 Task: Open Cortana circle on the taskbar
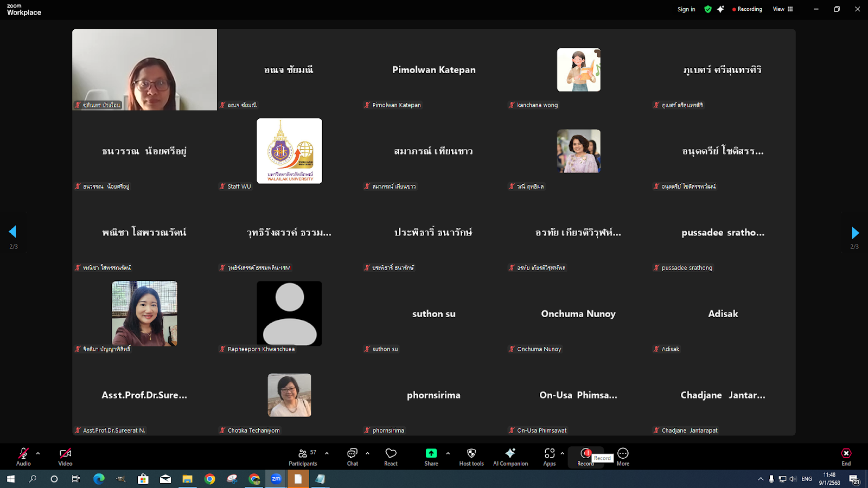click(x=54, y=479)
